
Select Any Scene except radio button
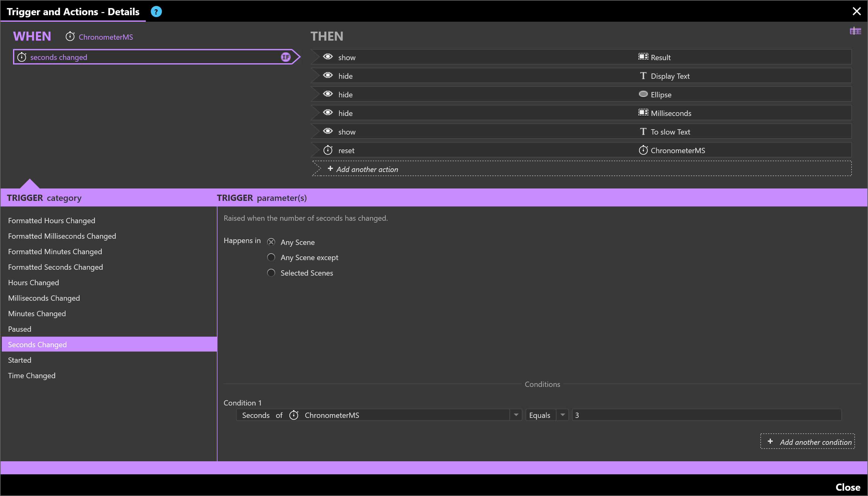point(271,257)
